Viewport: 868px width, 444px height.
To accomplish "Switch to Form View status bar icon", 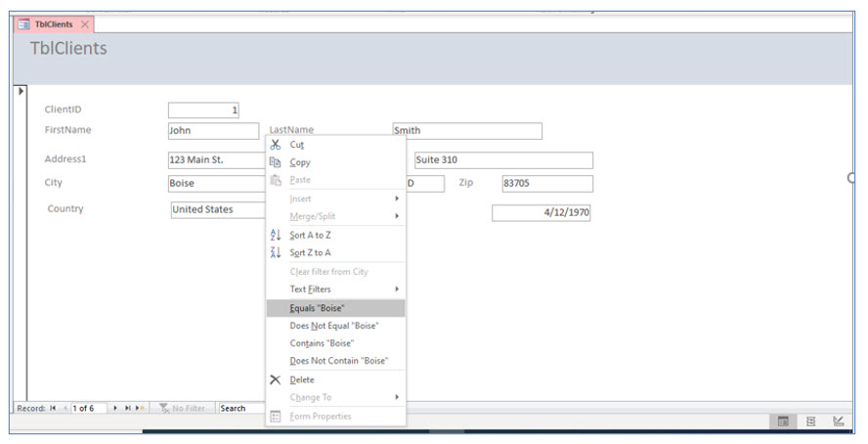I will 783,422.
